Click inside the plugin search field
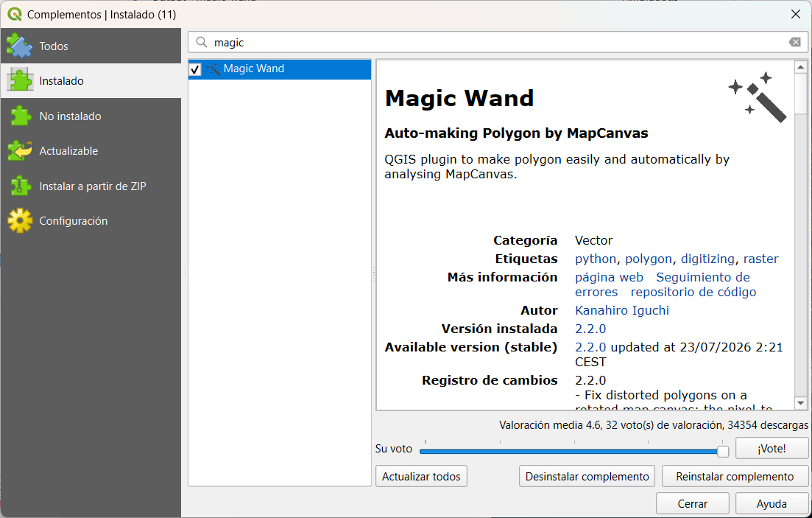This screenshot has height=518, width=812. 497,42
